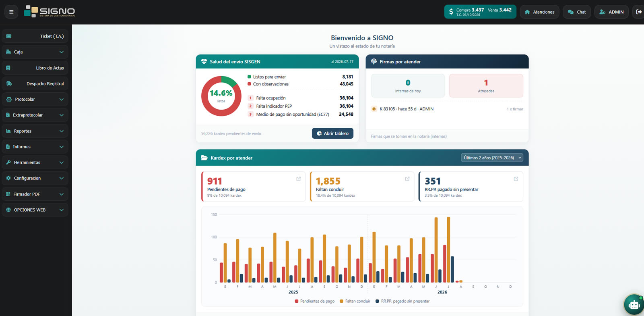Image resolution: width=644 pixels, height=316 pixels.
Task: Open the OPCIONES WEB menu item
Action: tap(35, 210)
